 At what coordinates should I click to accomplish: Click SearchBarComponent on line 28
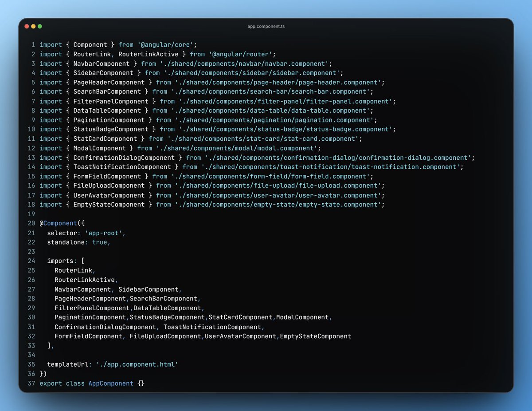(163, 299)
